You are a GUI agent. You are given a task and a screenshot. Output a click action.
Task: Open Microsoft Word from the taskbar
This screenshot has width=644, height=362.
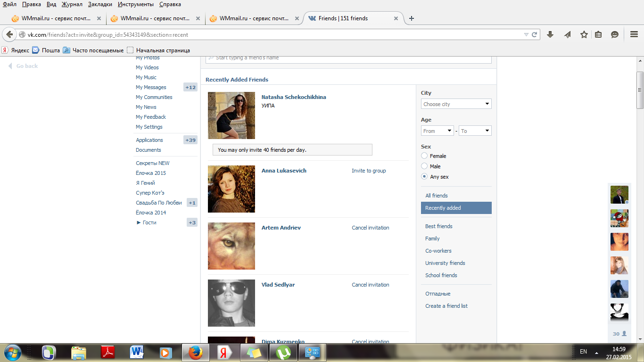click(137, 353)
